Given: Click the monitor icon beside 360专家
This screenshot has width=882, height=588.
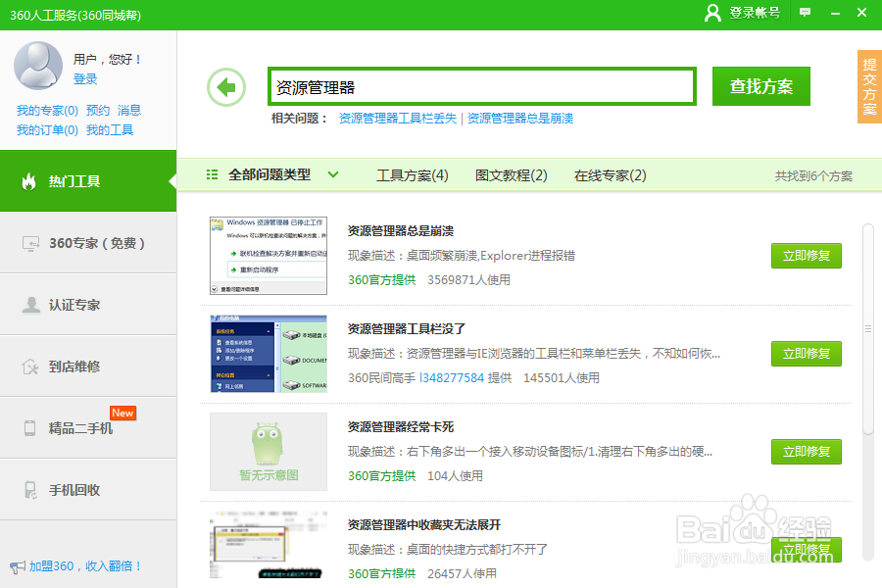Looking at the screenshot, I should [31, 243].
